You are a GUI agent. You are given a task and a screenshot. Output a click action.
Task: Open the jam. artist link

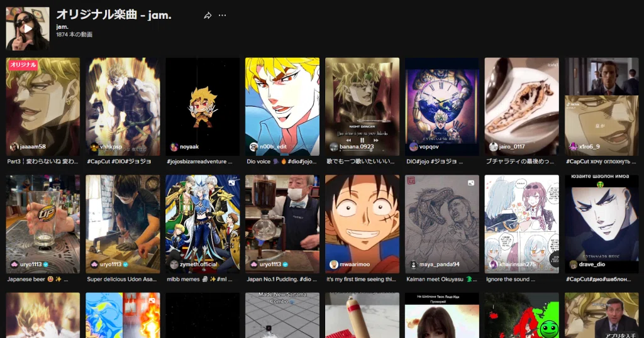coord(62,26)
